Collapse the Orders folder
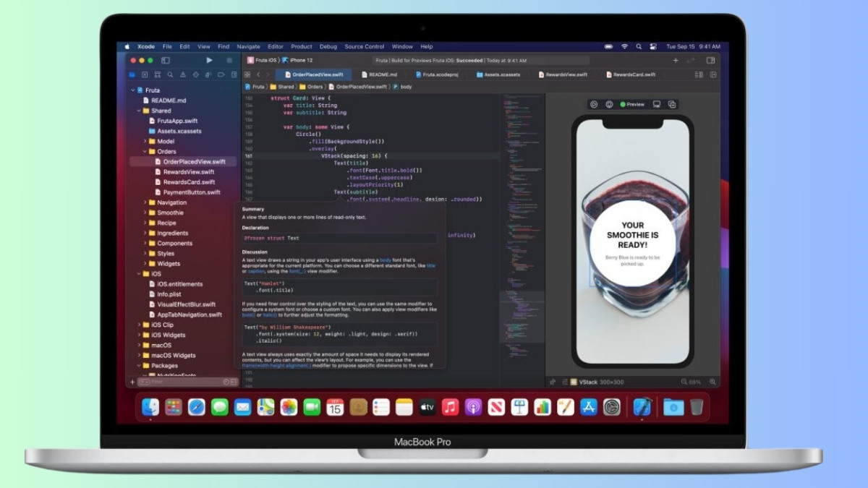 click(x=145, y=152)
